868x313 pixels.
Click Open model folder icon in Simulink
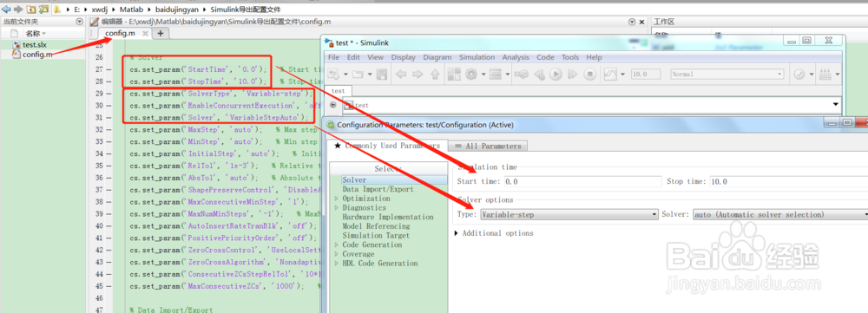point(358,74)
